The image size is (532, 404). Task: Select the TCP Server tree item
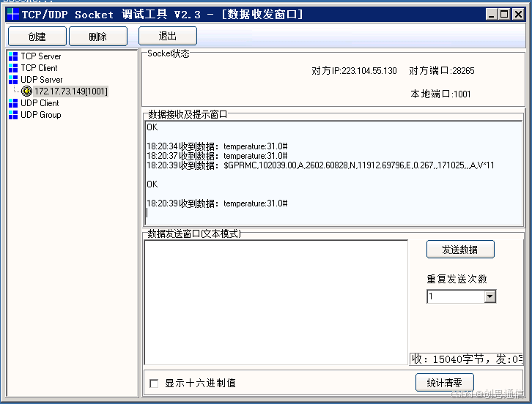(41, 56)
